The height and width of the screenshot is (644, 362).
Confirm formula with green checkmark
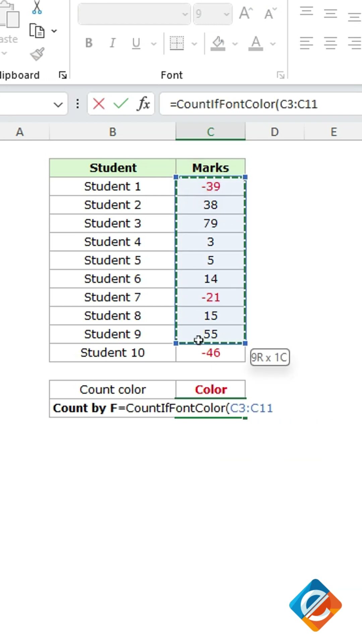click(121, 104)
